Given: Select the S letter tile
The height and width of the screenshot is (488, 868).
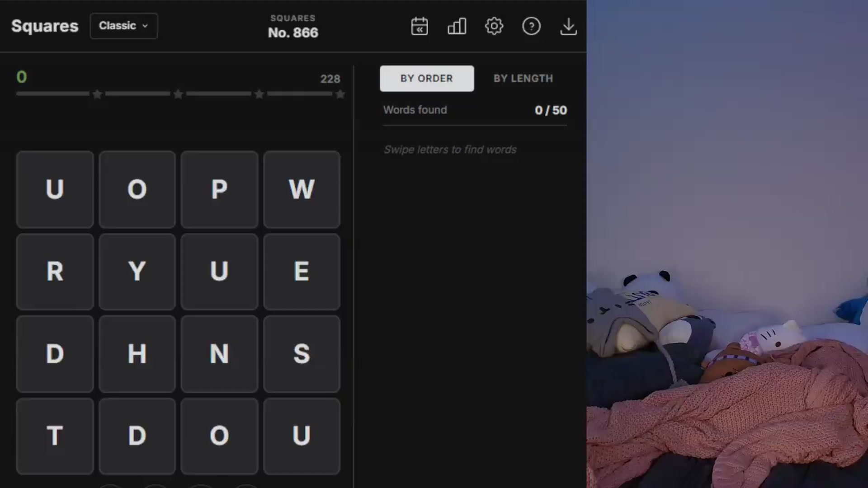Looking at the screenshot, I should click(x=302, y=354).
